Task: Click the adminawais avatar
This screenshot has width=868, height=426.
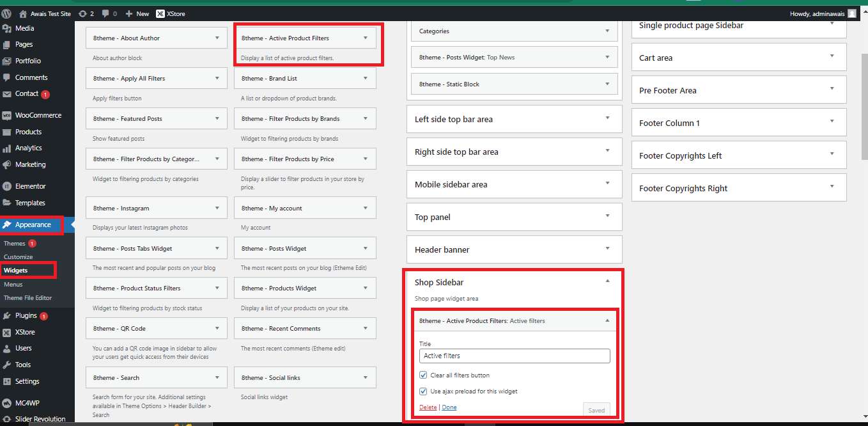Action: coord(852,13)
